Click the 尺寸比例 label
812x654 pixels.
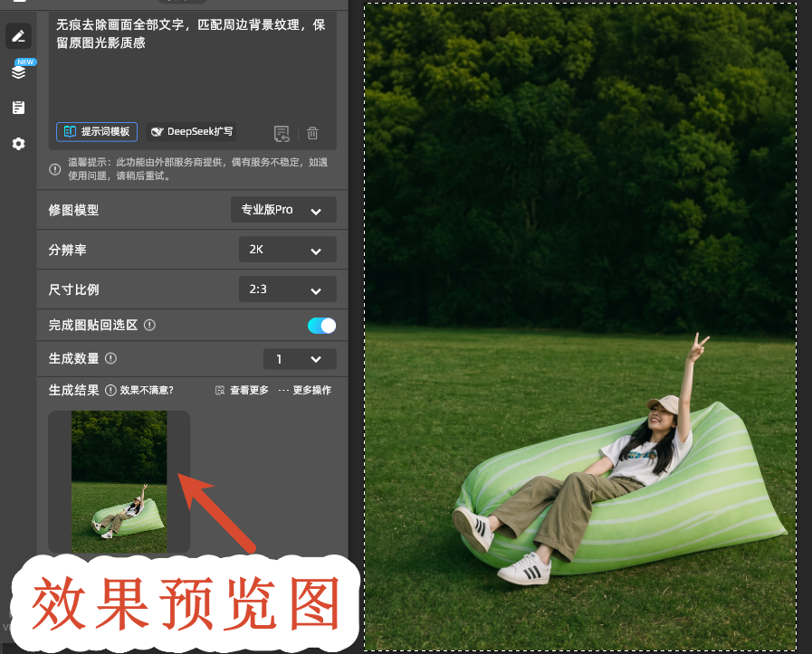73,289
